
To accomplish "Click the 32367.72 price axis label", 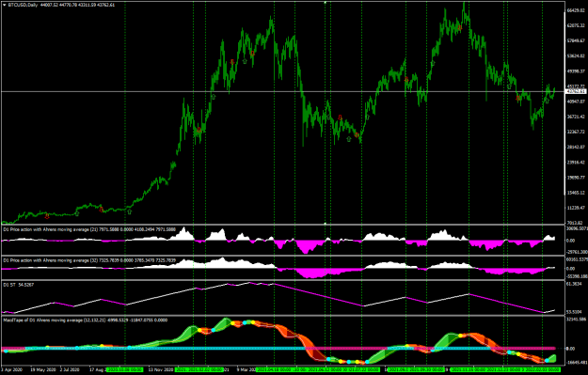I will pos(577,132).
